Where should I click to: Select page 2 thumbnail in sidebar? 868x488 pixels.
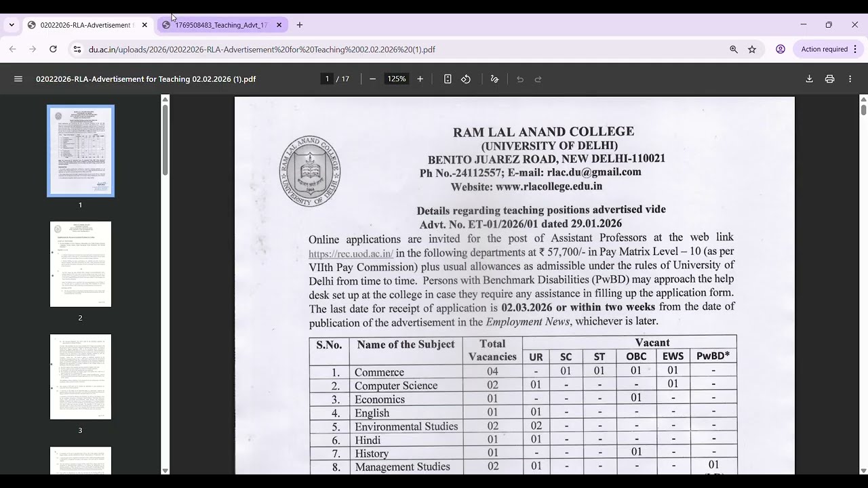81,264
